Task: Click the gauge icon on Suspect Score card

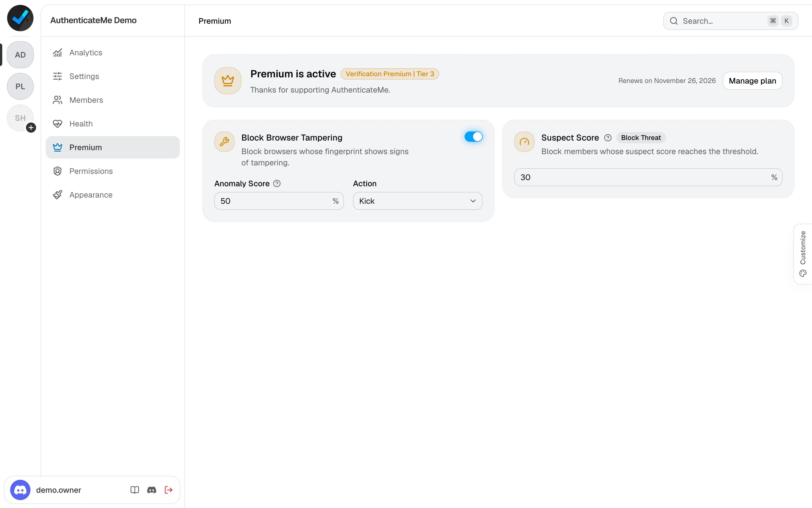Action: pyautogui.click(x=524, y=141)
